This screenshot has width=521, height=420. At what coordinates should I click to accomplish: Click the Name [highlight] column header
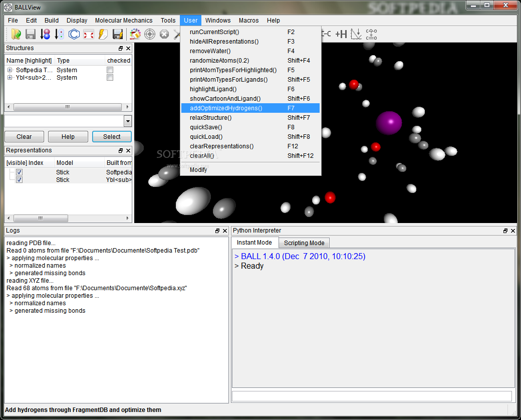[x=29, y=61]
